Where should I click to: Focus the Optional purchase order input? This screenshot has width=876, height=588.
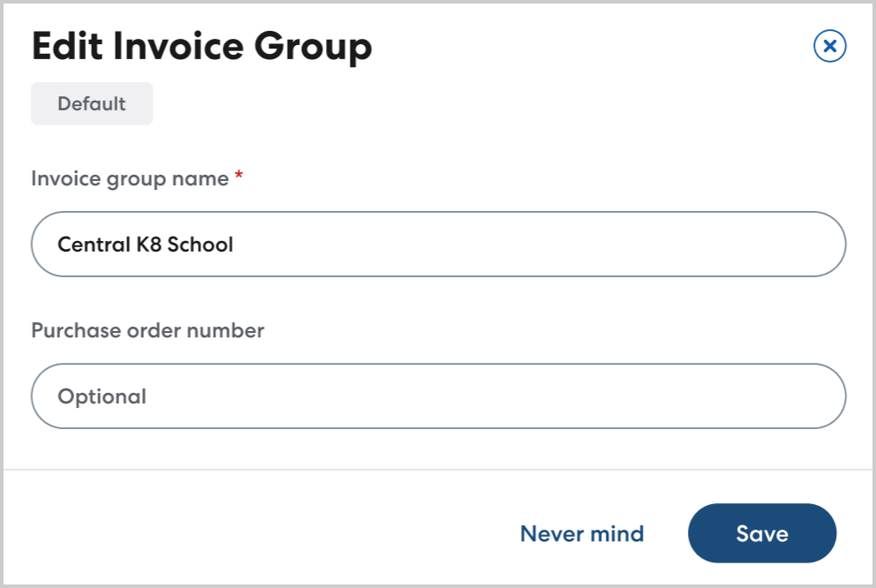(x=437, y=396)
